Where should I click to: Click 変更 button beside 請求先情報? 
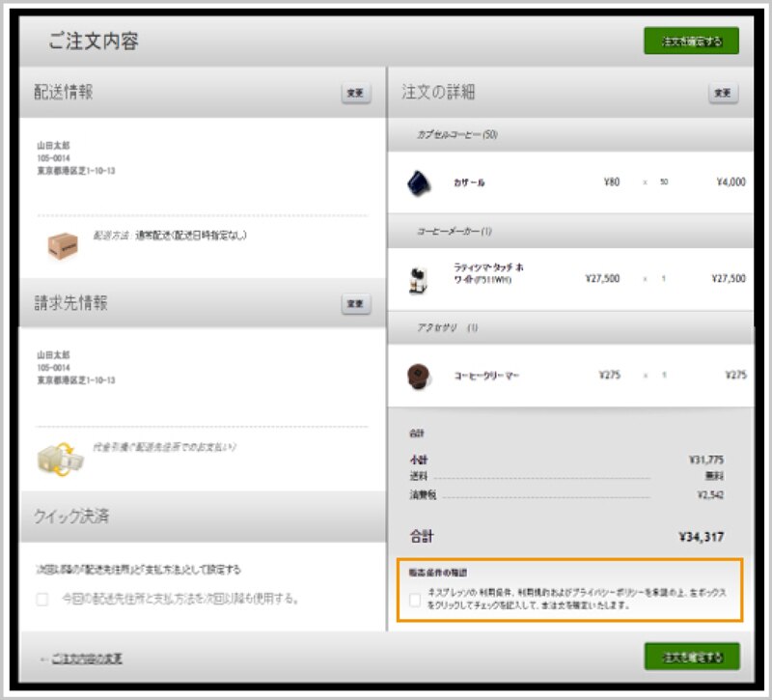(x=355, y=303)
